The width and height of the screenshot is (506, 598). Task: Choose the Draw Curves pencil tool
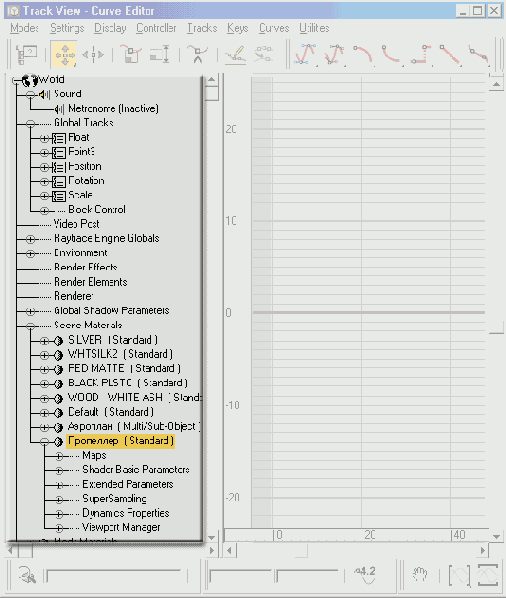click(x=236, y=54)
